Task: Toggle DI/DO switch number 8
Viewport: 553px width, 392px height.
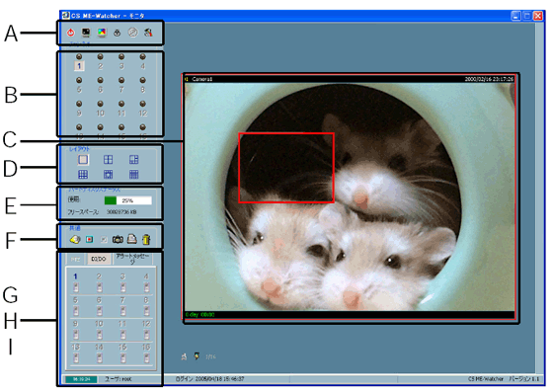Action: point(146,311)
